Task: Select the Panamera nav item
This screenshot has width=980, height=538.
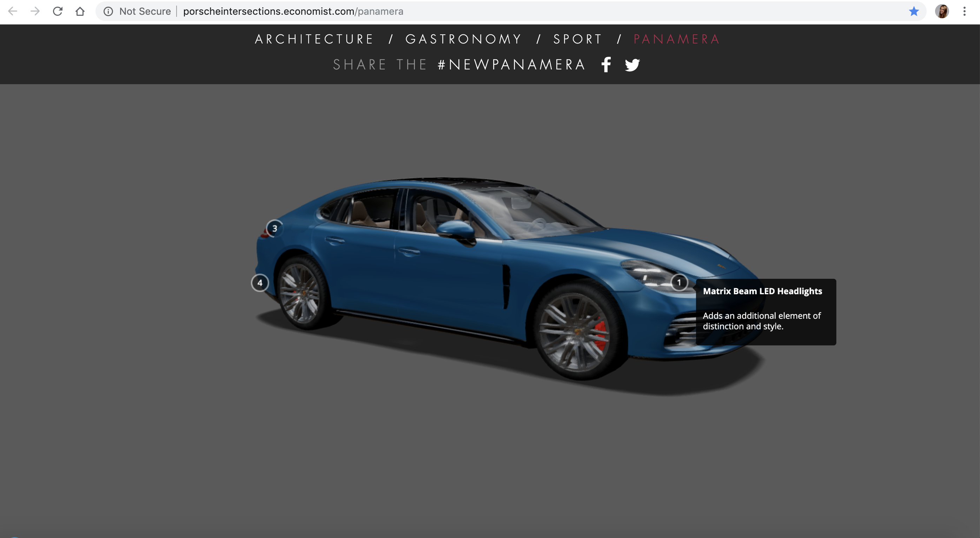Action: [x=677, y=39]
